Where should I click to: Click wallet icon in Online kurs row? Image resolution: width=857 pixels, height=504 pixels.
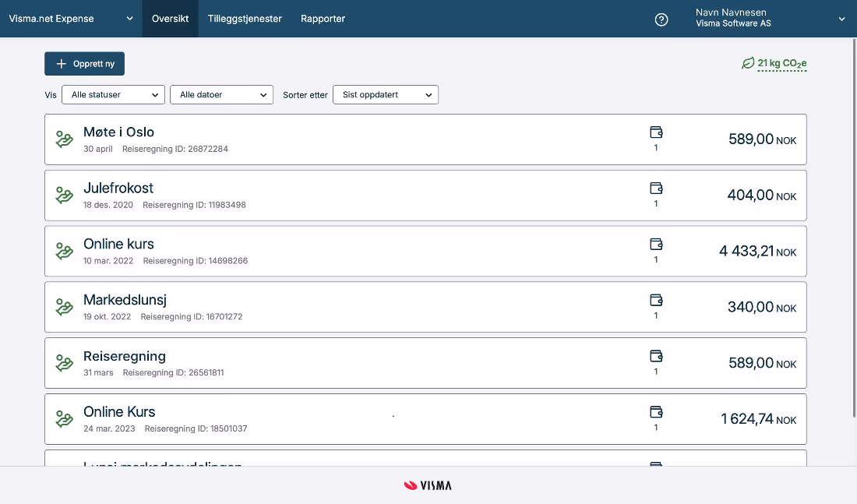pyautogui.click(x=656, y=245)
